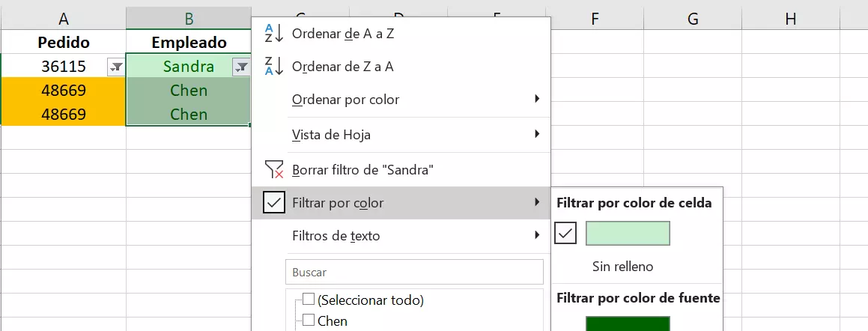Screen dimensions: 868x331
Task: Click the clear filter funnel icon
Action: click(274, 170)
